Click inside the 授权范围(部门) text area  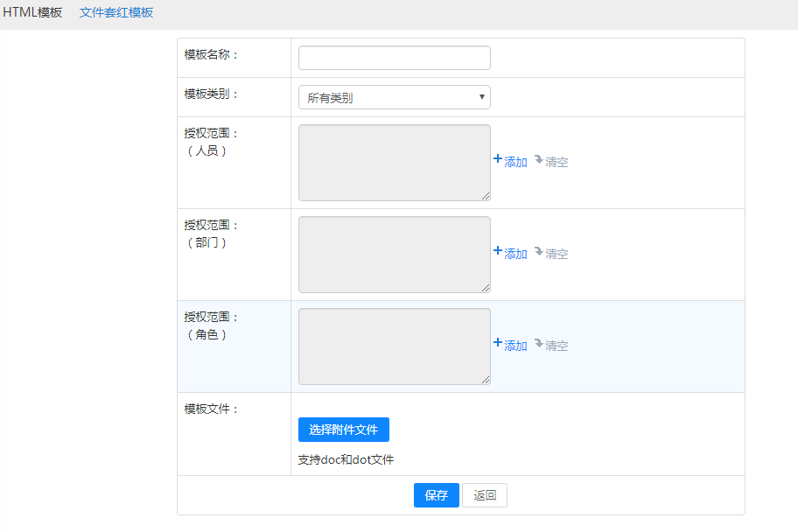click(x=394, y=254)
